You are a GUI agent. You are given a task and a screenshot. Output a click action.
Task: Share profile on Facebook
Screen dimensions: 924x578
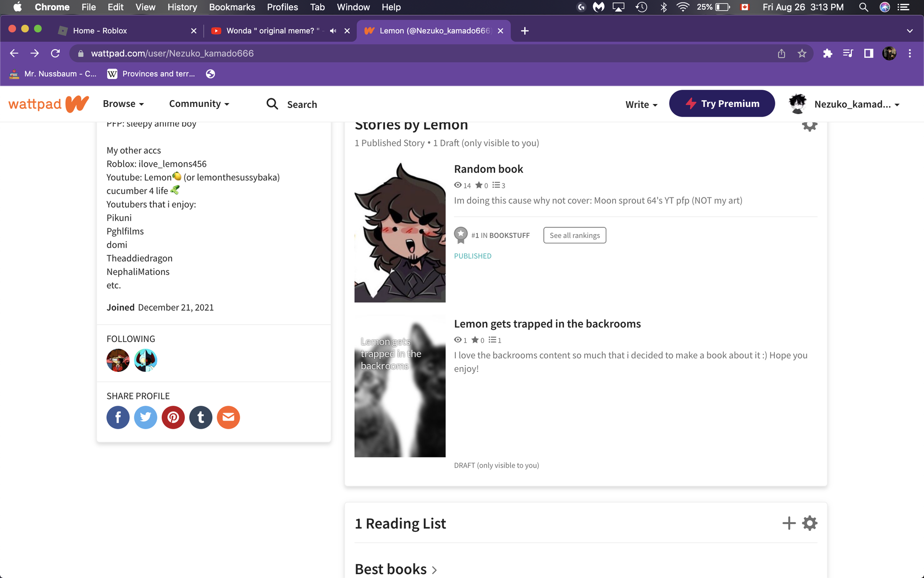(118, 417)
